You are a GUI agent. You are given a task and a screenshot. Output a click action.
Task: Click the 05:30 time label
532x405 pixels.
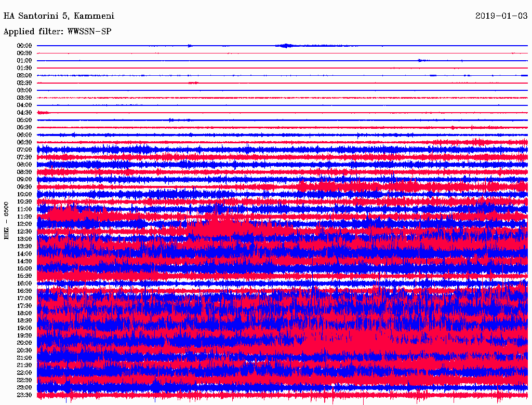[24, 128]
